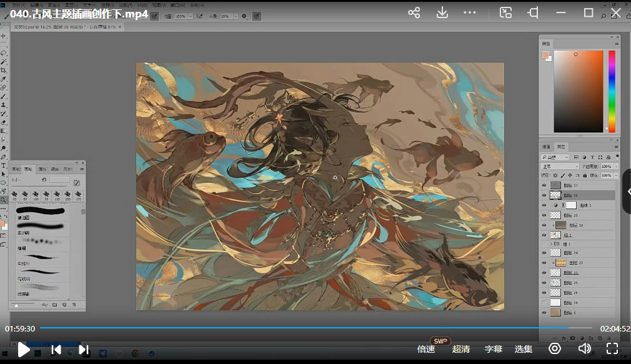This screenshot has width=631, height=364.
Task: Click inside the color picker gradient field
Action: (578, 91)
